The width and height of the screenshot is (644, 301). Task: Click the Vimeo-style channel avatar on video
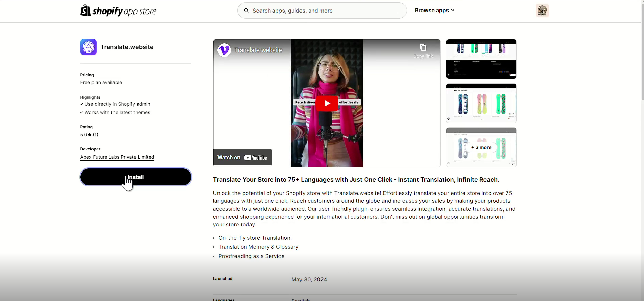pos(224,50)
